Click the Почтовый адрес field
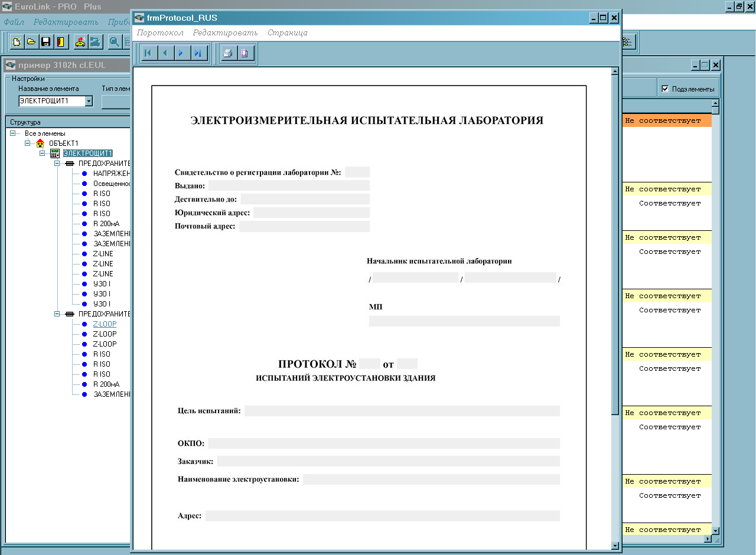 [304, 226]
